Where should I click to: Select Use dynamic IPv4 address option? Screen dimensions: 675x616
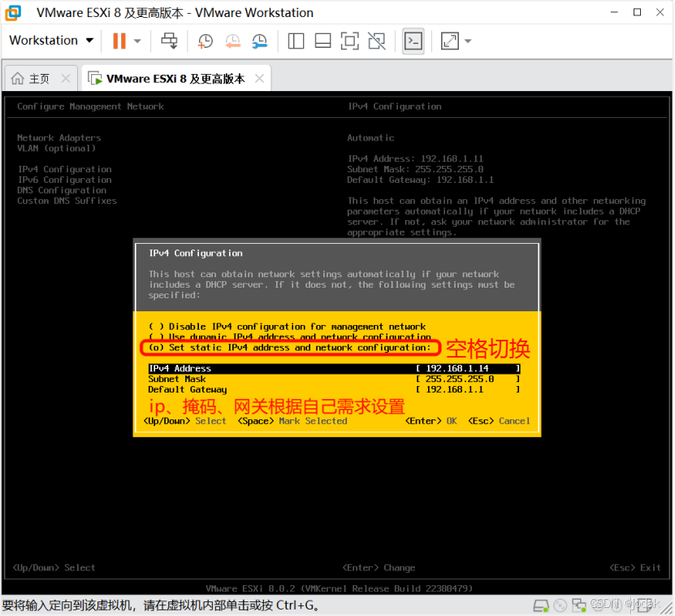pos(289,336)
